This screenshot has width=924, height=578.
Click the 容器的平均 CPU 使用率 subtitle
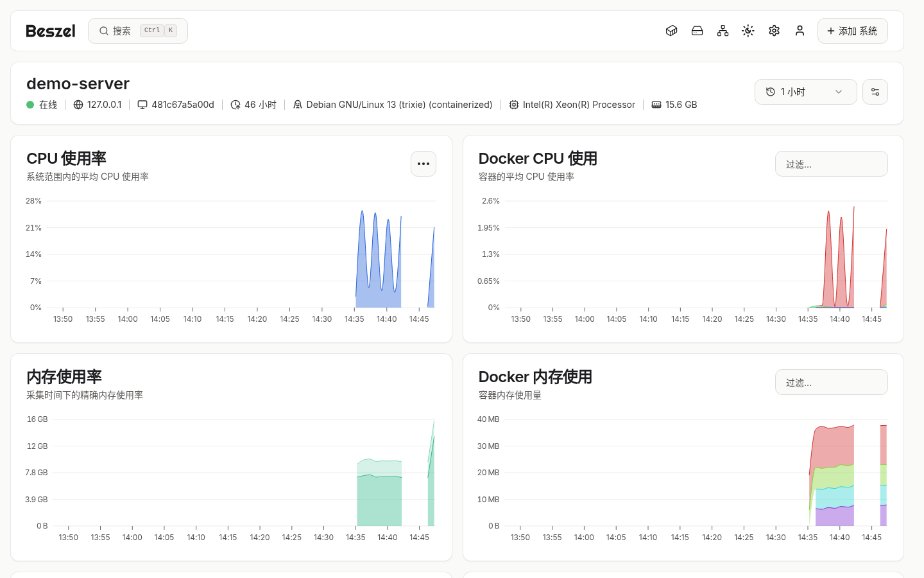[526, 177]
